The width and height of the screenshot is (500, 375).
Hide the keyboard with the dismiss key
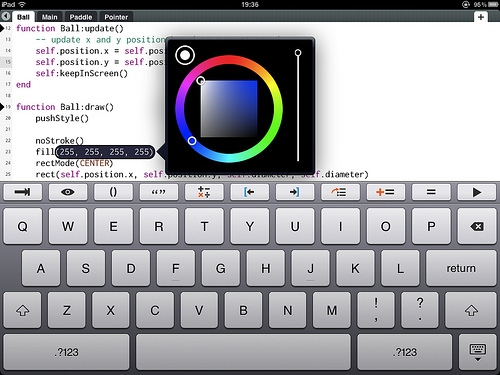477,352
